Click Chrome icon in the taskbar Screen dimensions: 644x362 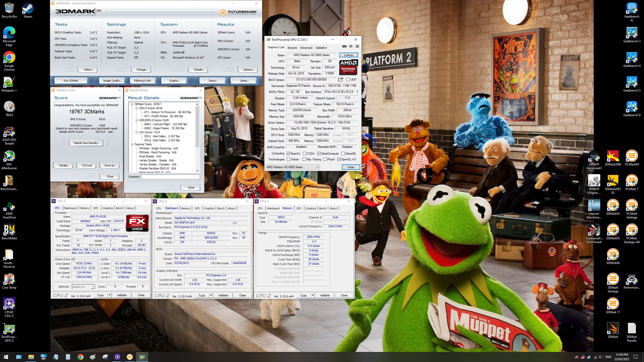coord(80,357)
